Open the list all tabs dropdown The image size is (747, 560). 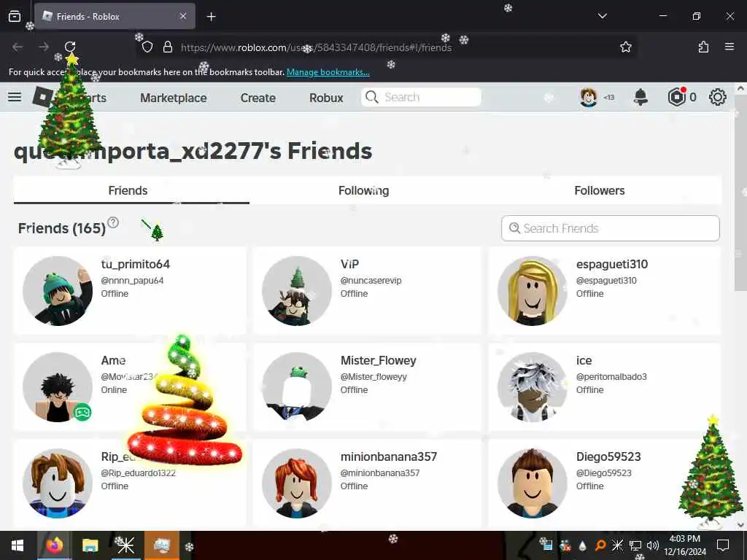[x=602, y=16]
